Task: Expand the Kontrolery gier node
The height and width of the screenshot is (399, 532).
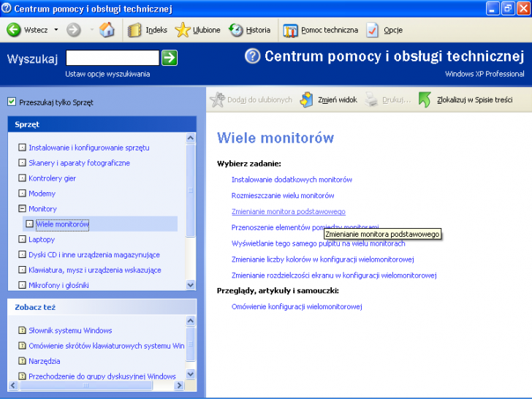Action: click(x=22, y=178)
